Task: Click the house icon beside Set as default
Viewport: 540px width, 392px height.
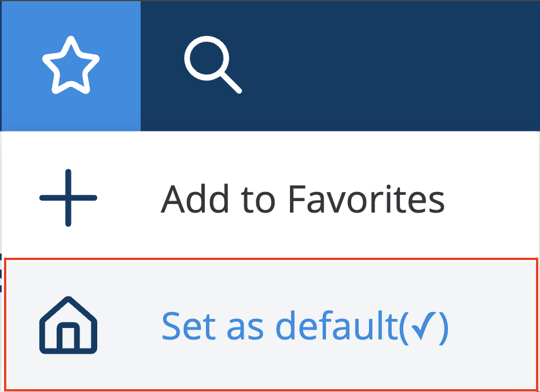Action: coord(68,325)
